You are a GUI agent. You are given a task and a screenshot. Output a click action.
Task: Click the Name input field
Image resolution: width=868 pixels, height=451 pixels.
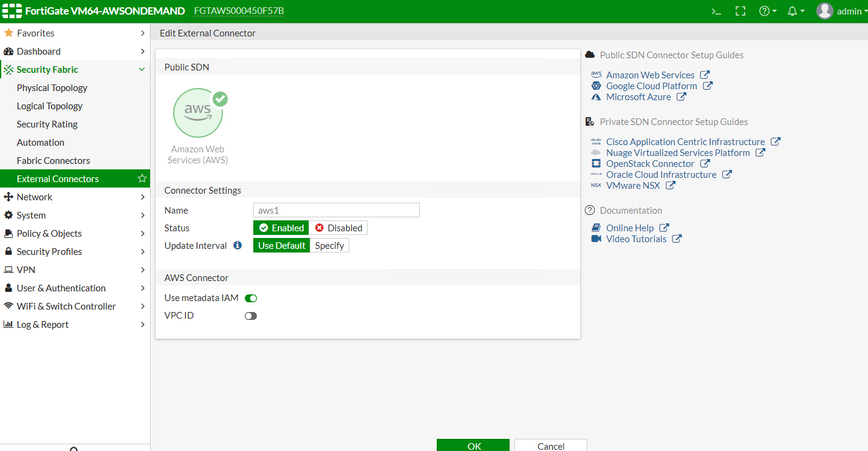click(337, 210)
